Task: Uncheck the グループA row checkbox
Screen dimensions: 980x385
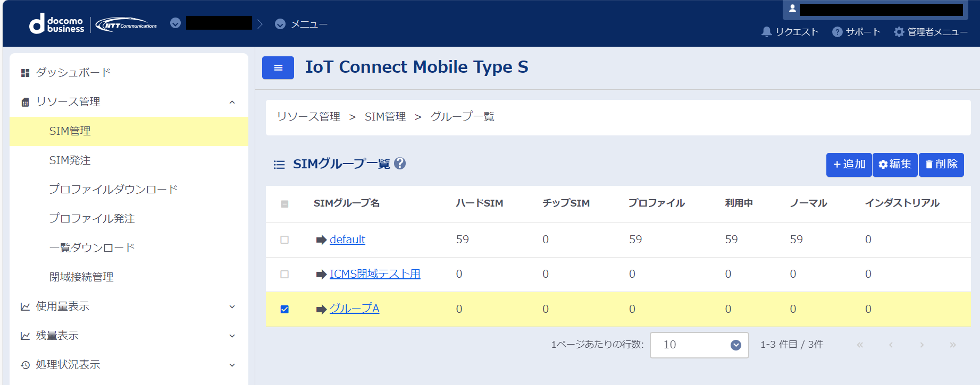Action: coord(284,309)
